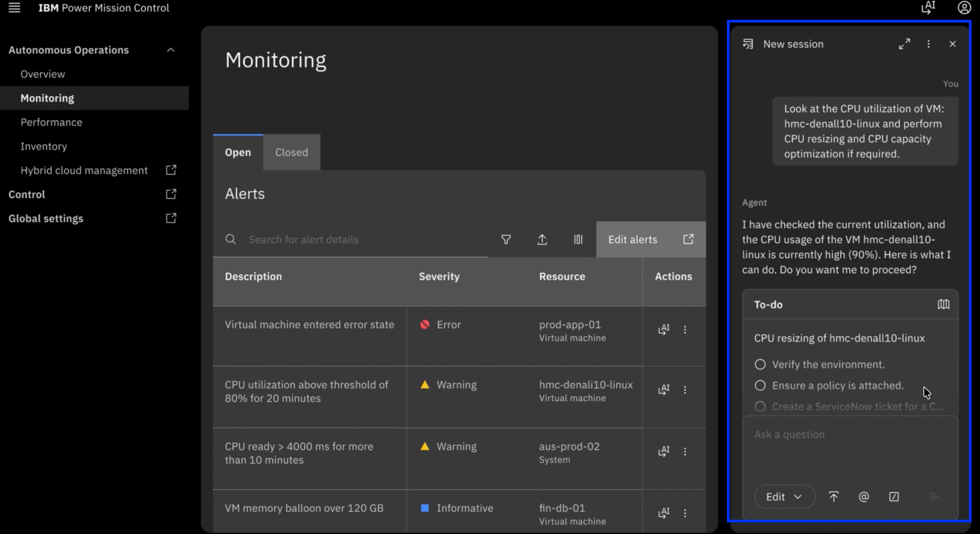The image size is (980, 534).
Task: Launch AI assist for hmc-denali10-linux alert
Action: tap(664, 389)
